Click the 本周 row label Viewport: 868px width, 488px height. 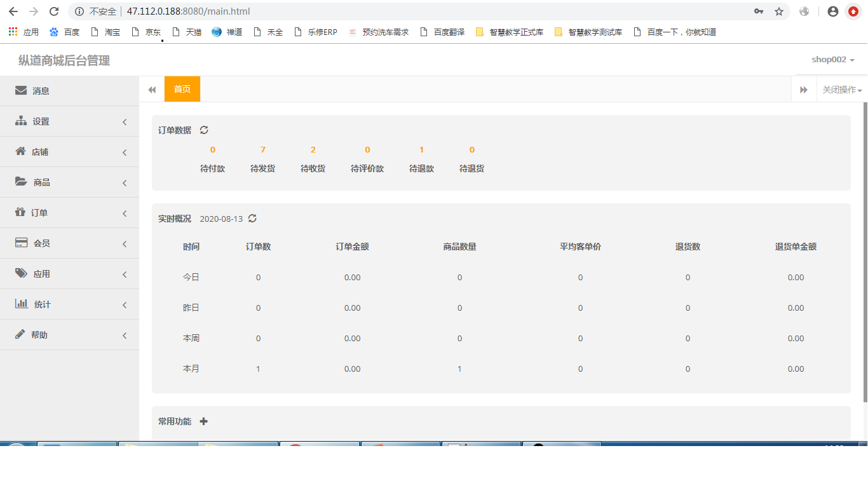(191, 338)
